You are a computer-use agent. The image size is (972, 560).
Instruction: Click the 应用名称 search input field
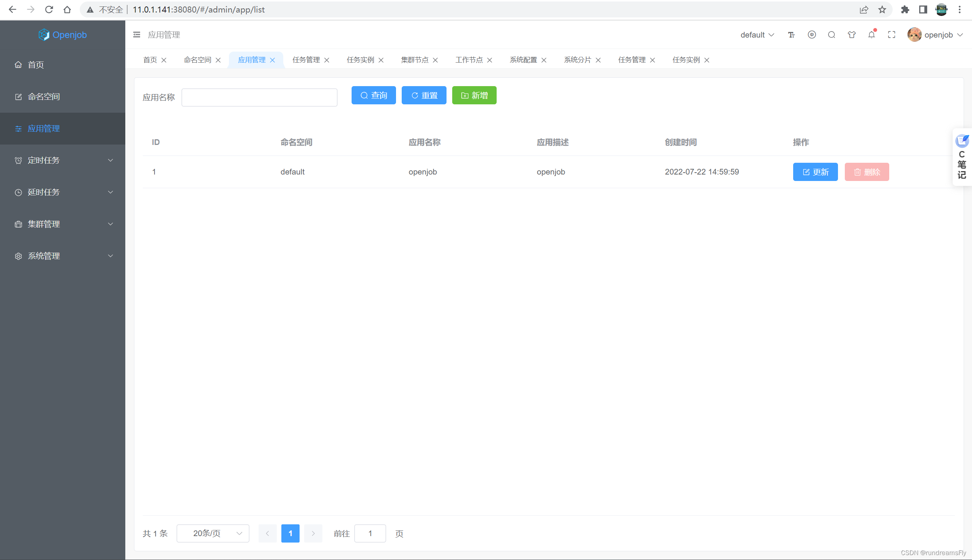tap(259, 97)
